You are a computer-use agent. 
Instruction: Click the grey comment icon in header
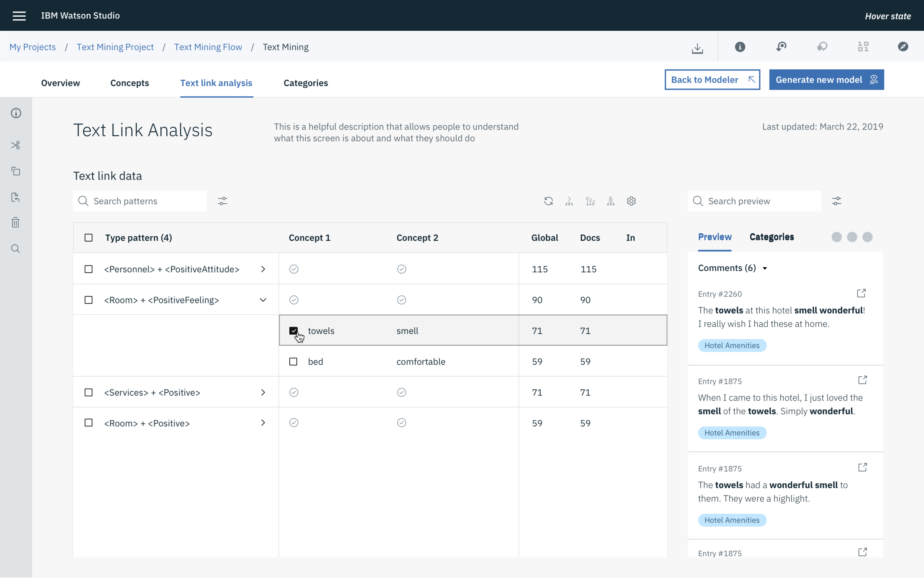click(x=822, y=47)
